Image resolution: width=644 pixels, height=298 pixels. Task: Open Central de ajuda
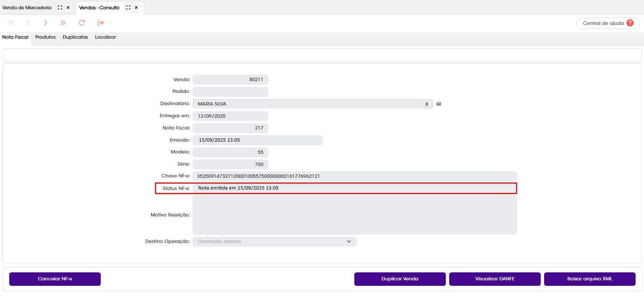coord(608,23)
